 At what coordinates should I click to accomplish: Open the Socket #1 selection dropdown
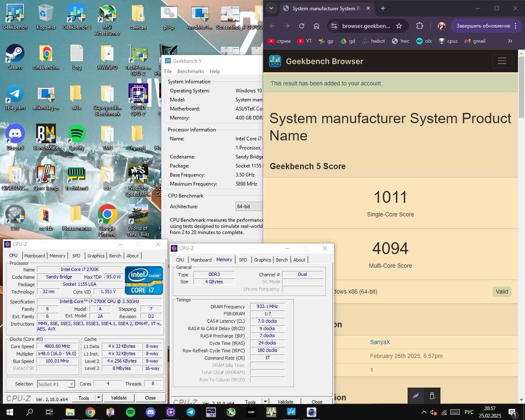[x=56, y=384]
